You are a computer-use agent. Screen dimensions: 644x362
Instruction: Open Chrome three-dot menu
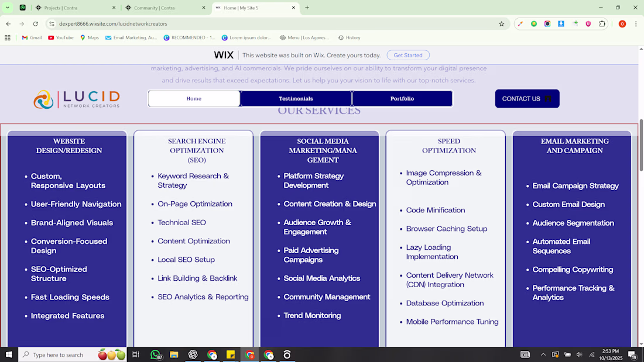(636, 24)
